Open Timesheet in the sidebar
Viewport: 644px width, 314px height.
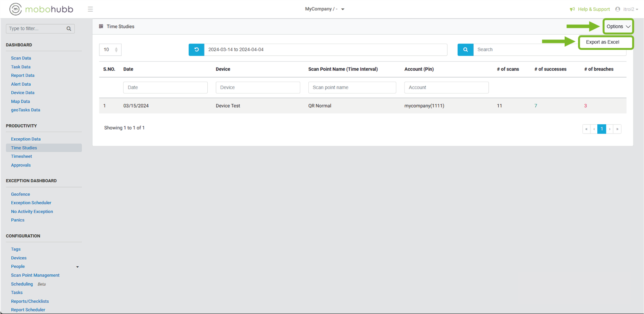point(21,156)
